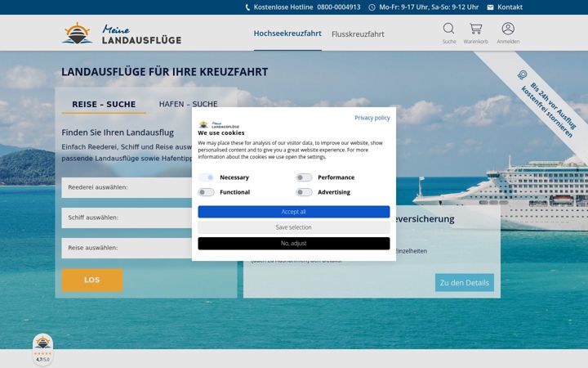The height and width of the screenshot is (368, 588).
Task: Click the phone icon next to Kostenlose Hotline
Action: tap(247, 7)
